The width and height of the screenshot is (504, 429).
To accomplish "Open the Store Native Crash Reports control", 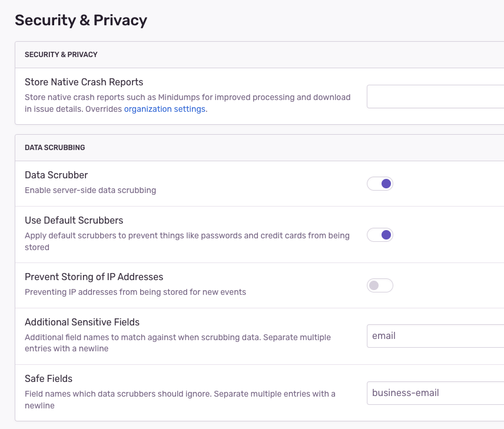I will point(436,96).
